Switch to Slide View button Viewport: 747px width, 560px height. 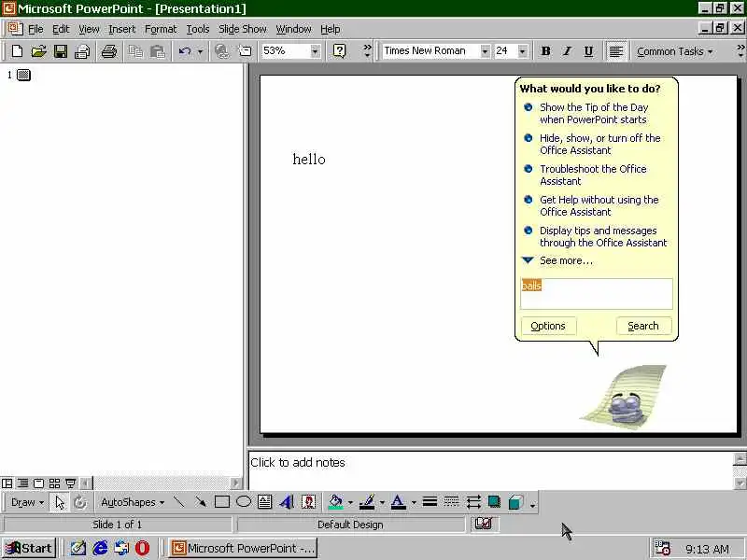point(38,483)
